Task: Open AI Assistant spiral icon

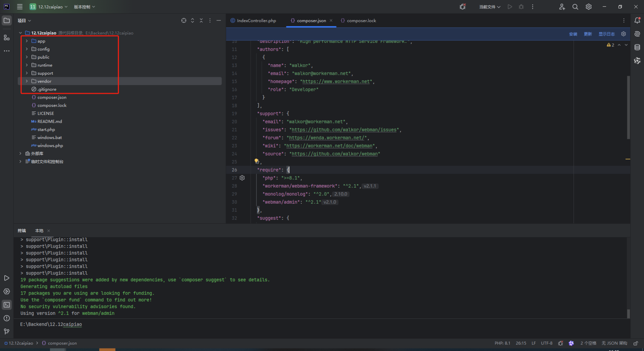Action: [x=637, y=34]
